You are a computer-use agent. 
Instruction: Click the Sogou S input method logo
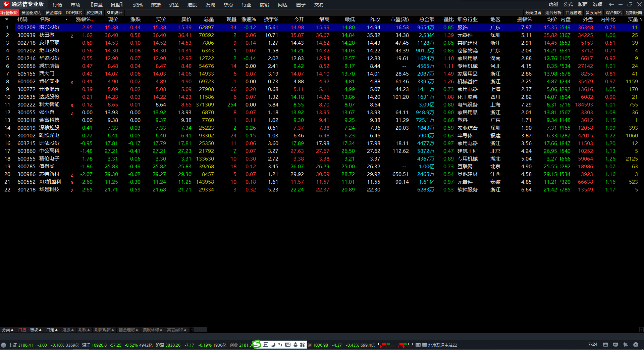click(x=257, y=344)
